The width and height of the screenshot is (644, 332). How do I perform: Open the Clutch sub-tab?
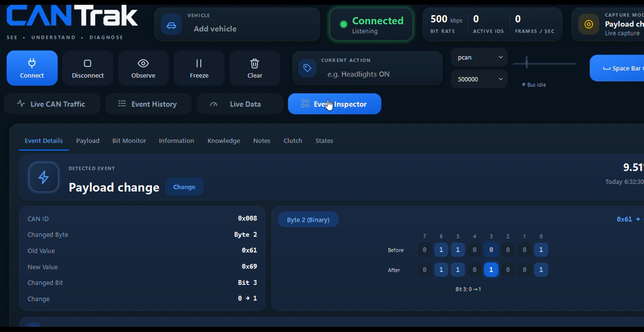[293, 140]
